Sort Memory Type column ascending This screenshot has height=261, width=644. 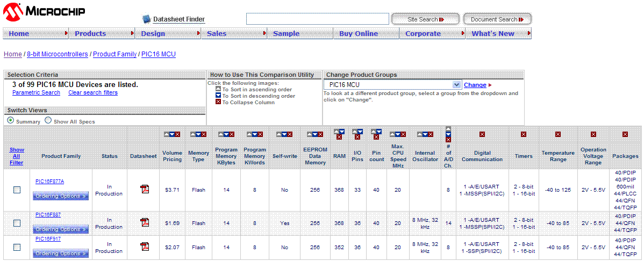pos(192,134)
